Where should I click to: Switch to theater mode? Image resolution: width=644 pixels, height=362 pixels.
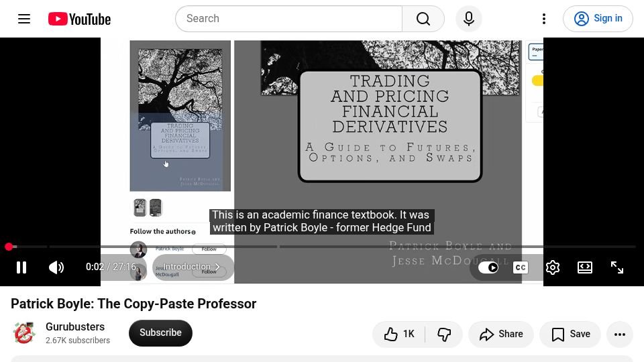584,267
